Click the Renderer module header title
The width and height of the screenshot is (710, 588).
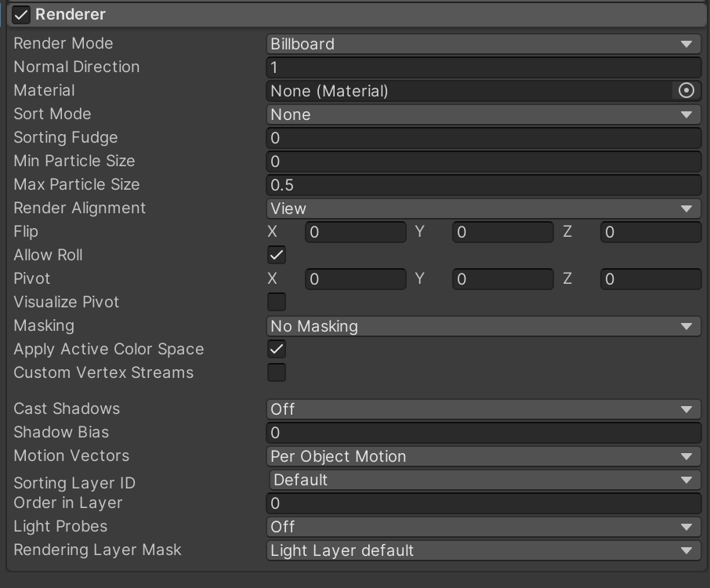(x=71, y=14)
